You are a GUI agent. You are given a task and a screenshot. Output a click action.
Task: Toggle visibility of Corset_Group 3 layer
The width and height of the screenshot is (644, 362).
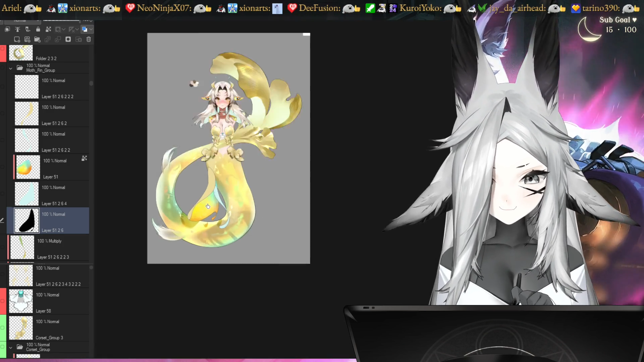[x=3, y=327]
